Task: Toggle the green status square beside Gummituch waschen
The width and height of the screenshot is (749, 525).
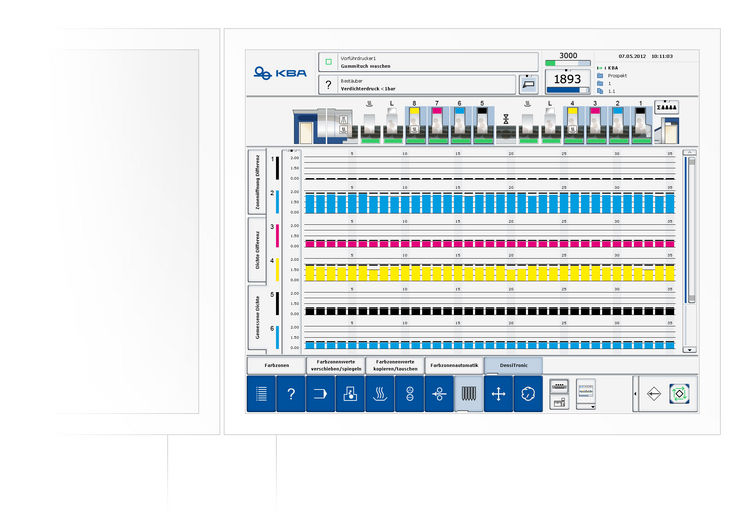Action: point(329,61)
